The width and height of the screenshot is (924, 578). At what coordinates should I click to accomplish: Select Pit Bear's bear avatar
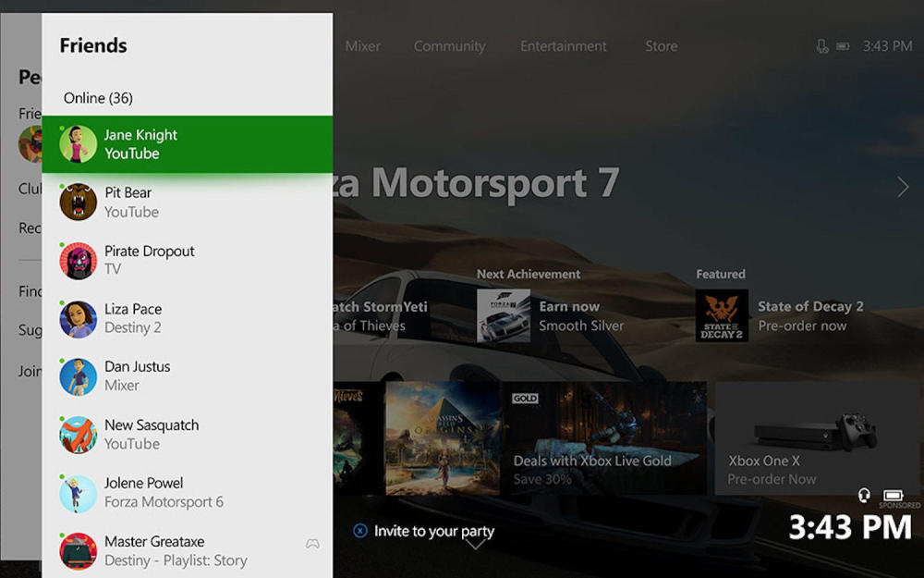click(x=78, y=202)
